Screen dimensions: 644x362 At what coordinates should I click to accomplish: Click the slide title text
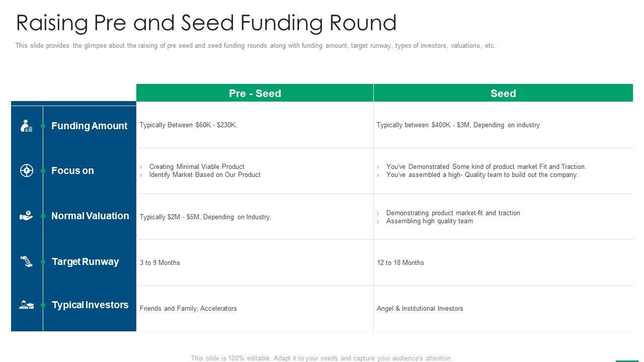(206, 23)
